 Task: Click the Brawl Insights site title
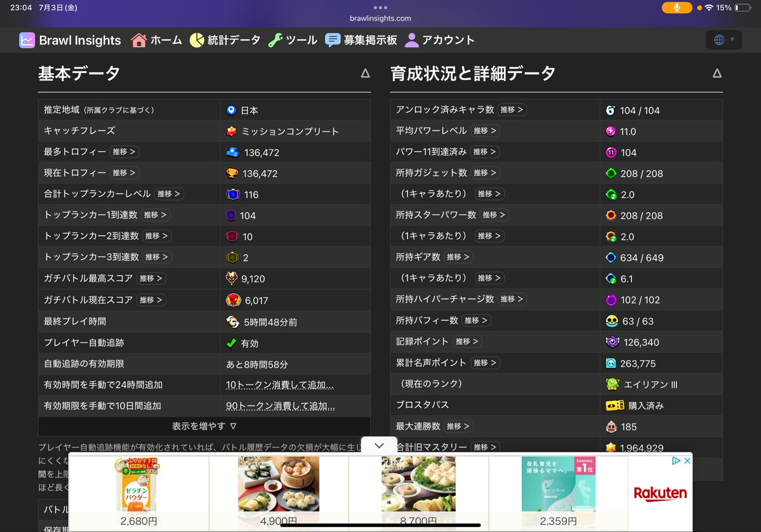coord(80,40)
